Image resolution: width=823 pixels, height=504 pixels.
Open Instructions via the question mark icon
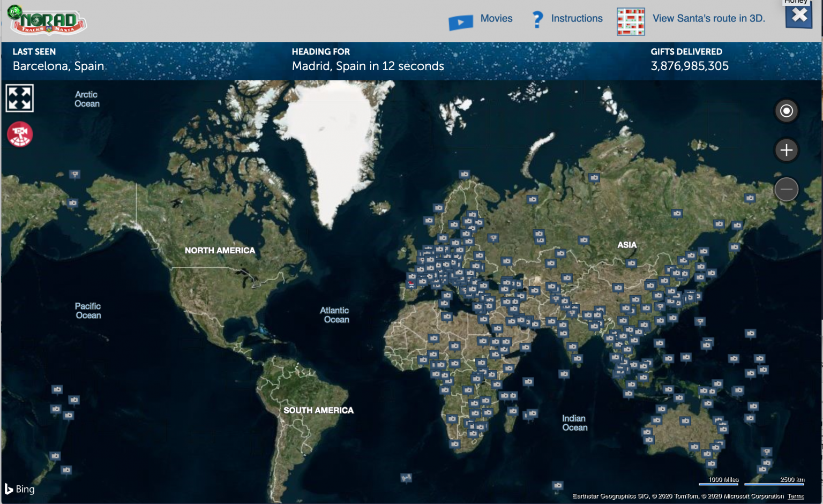(537, 19)
